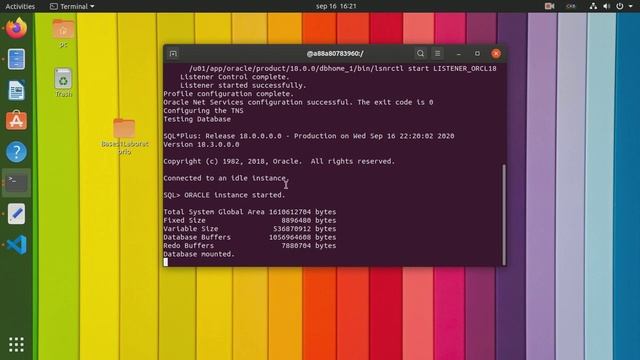The width and height of the screenshot is (640, 360).
Task: Click the screen recording indicator in top bar
Action: coord(549,6)
